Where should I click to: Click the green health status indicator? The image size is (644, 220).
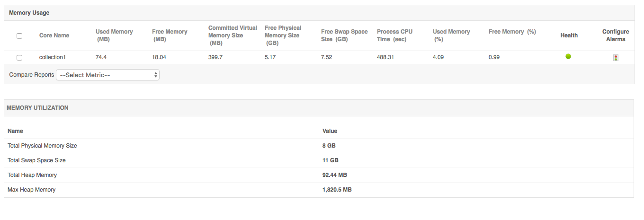568,56
